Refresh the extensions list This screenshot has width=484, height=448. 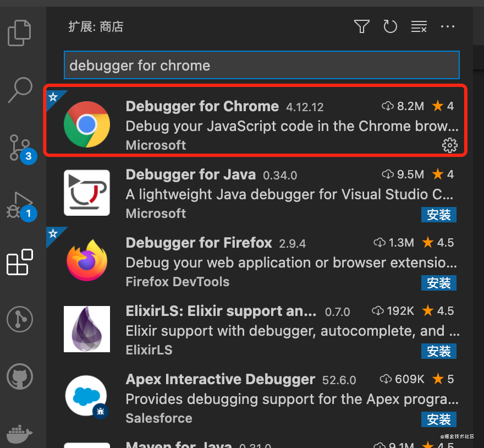click(390, 26)
